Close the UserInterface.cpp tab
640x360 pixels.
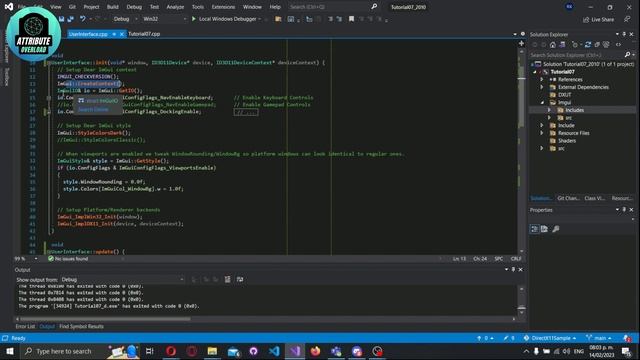click(122, 34)
